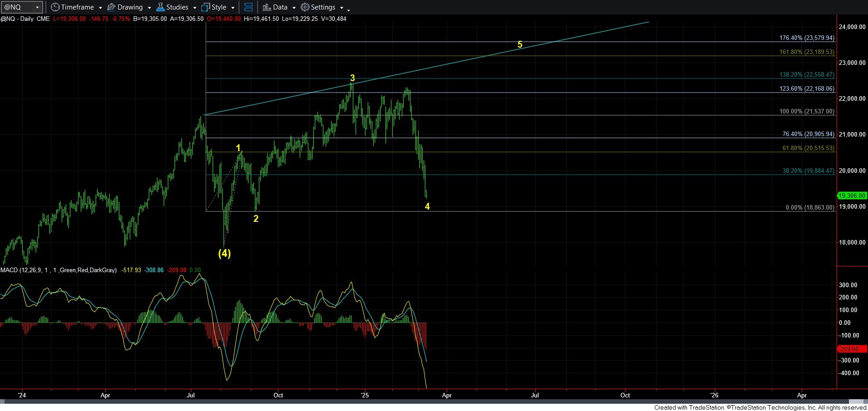Image resolution: width=868 pixels, height=411 pixels.
Task: Click the green 19,306.00 current price tag
Action: (x=852, y=196)
